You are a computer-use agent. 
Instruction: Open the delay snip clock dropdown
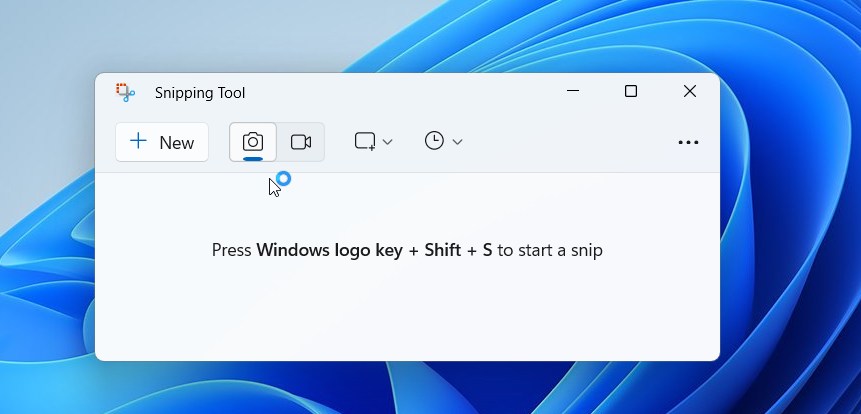443,142
